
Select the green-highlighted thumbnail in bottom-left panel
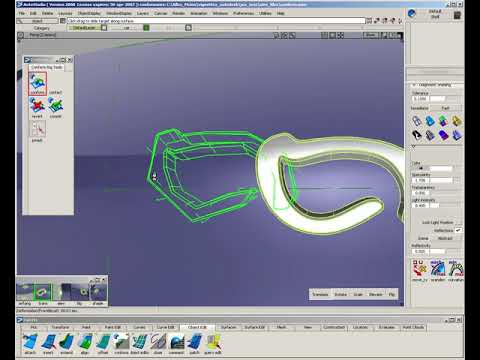coord(43,292)
